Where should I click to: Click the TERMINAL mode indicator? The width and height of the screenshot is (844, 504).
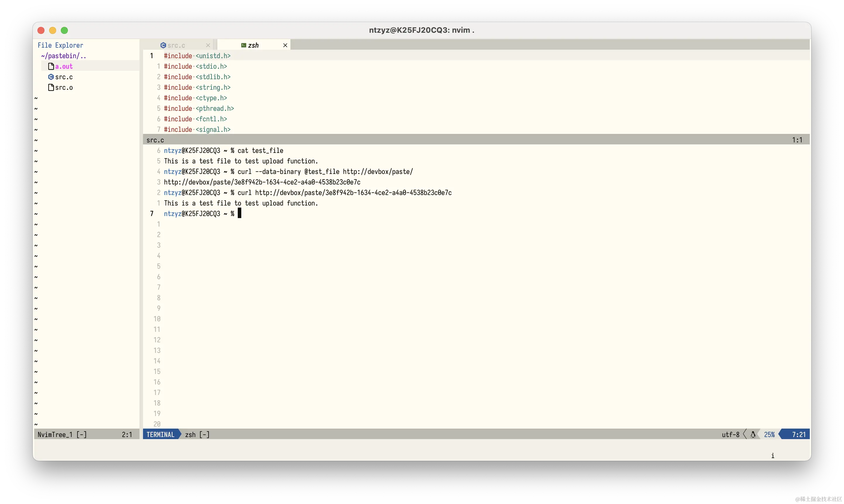click(x=160, y=434)
